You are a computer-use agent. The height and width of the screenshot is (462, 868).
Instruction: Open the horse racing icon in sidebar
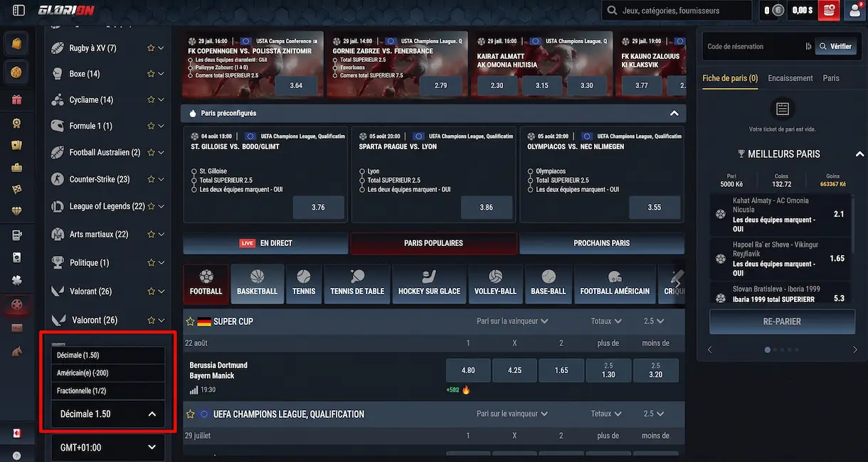coord(16,350)
